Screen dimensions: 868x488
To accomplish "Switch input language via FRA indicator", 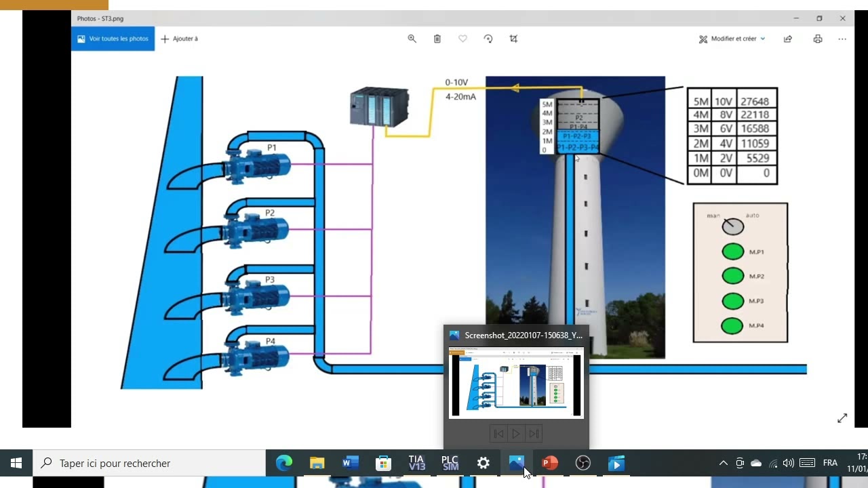I will 830,463.
